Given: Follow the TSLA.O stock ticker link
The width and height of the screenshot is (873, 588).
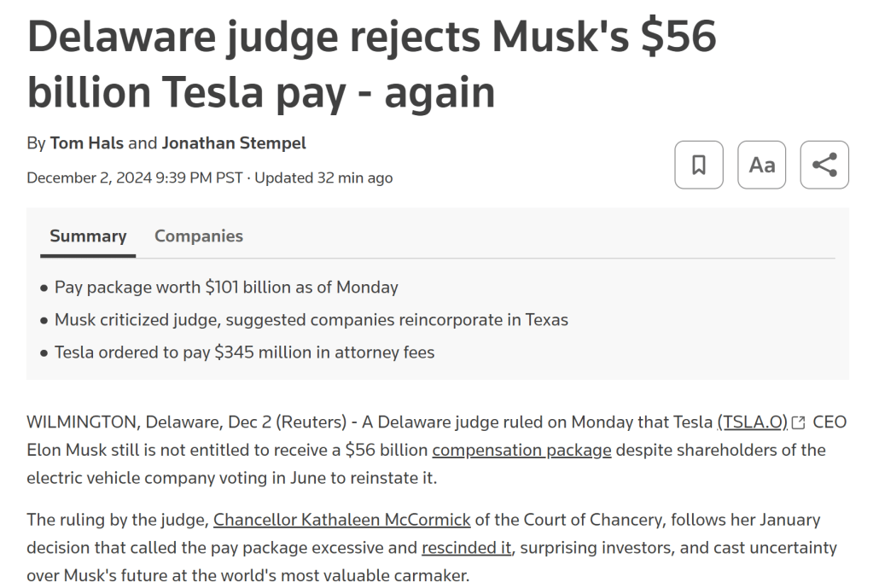Looking at the screenshot, I should [x=752, y=422].
